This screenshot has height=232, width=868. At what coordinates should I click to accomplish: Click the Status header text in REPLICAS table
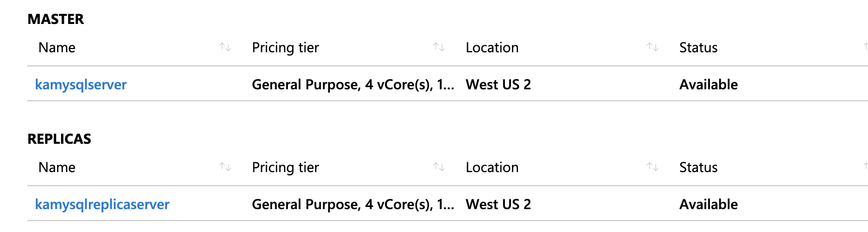click(x=698, y=168)
